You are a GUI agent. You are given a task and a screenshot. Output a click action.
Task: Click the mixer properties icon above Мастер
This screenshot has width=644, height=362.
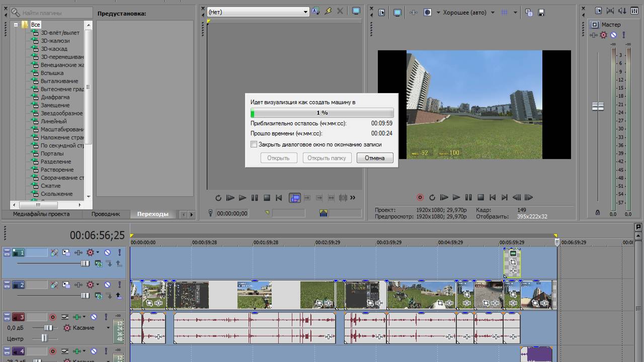[x=598, y=11]
